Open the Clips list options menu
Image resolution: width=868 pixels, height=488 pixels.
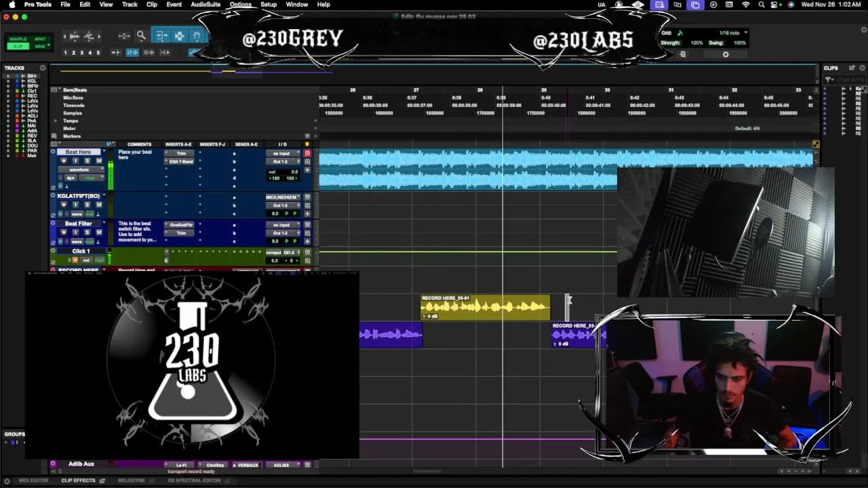point(862,68)
